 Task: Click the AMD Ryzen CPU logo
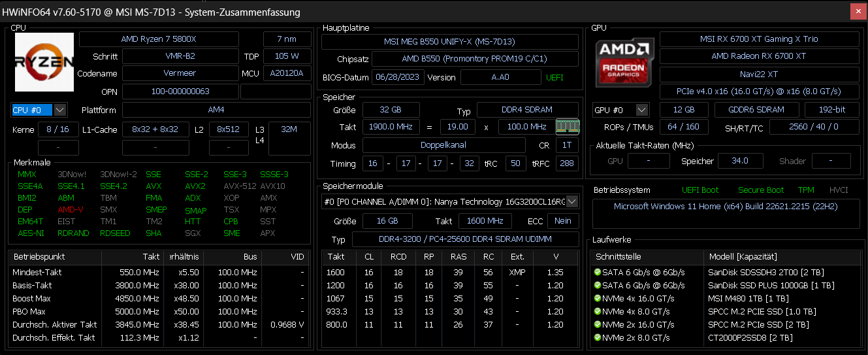44,62
